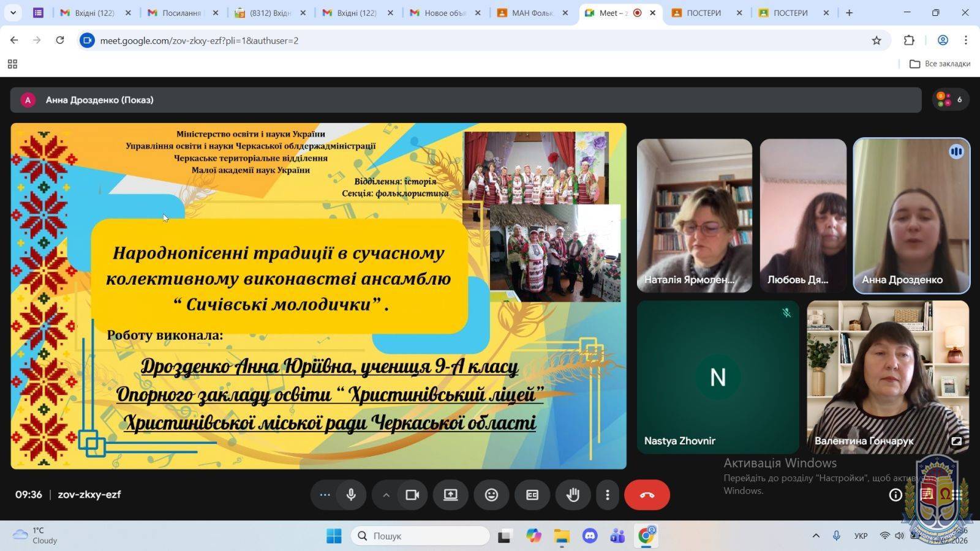Expand audio and video settings chevron

point(386,495)
